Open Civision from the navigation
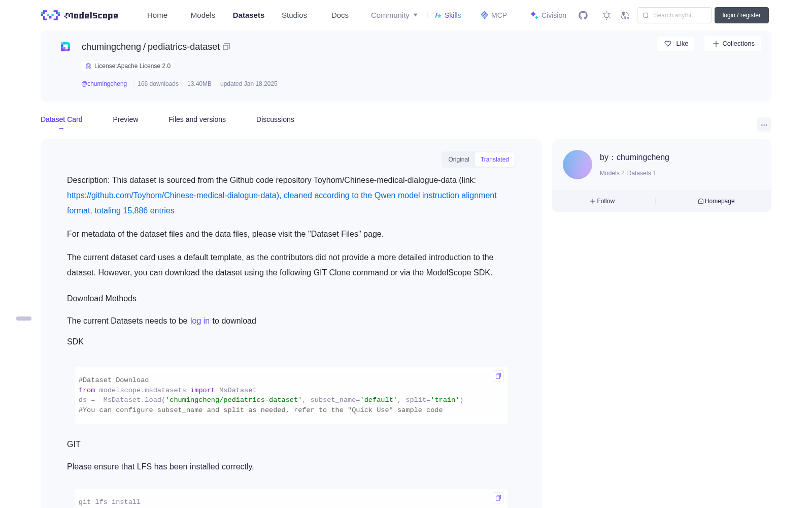The image size is (812, 508). click(x=548, y=15)
